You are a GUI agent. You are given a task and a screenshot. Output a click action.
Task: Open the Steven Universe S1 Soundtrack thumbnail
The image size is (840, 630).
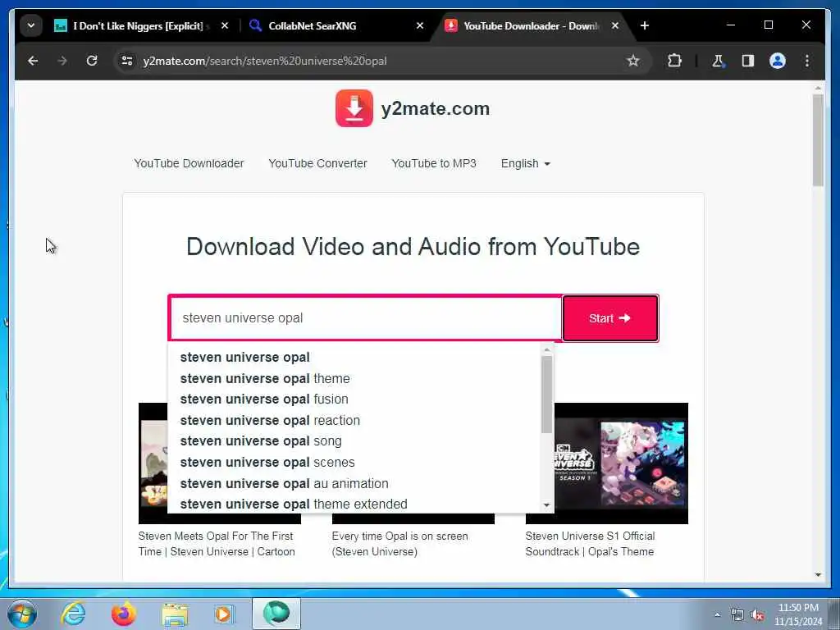tap(621, 463)
